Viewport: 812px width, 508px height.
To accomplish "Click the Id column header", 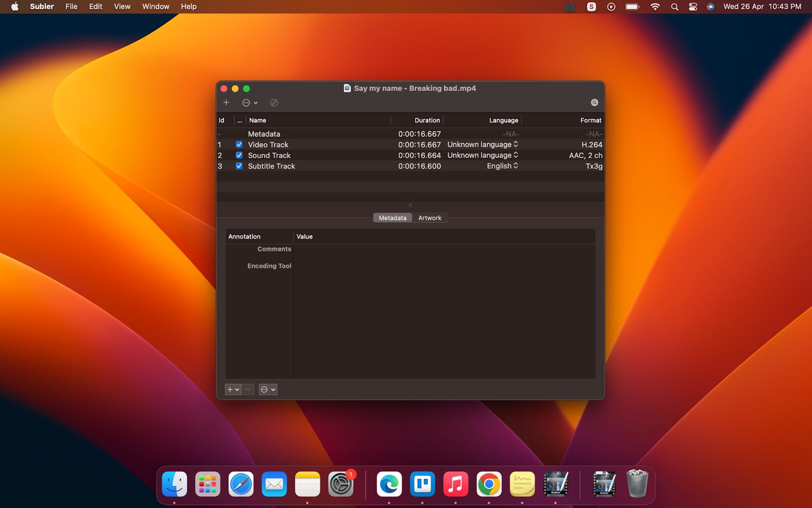I will coord(224,120).
